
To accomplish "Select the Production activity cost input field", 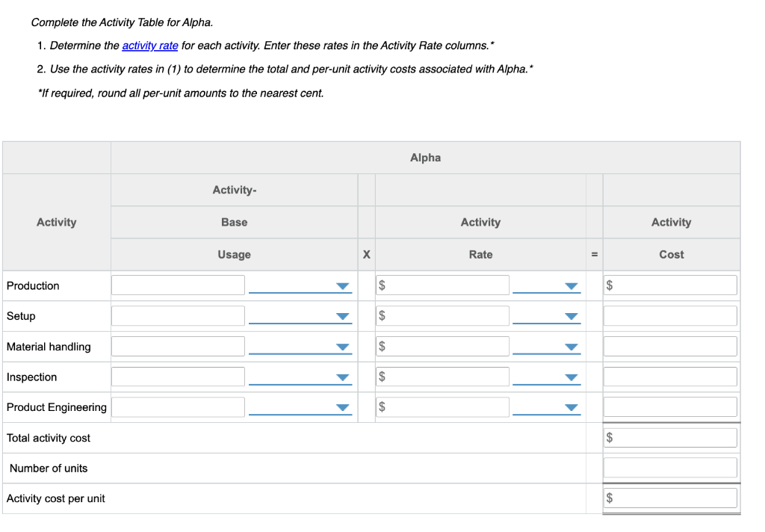I will (670, 285).
